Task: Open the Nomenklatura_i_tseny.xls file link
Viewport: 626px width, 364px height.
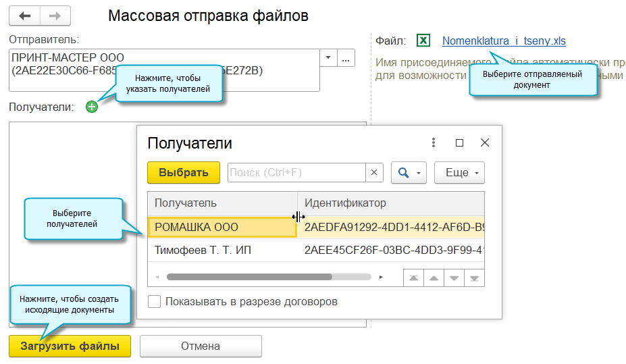Action: pos(504,41)
